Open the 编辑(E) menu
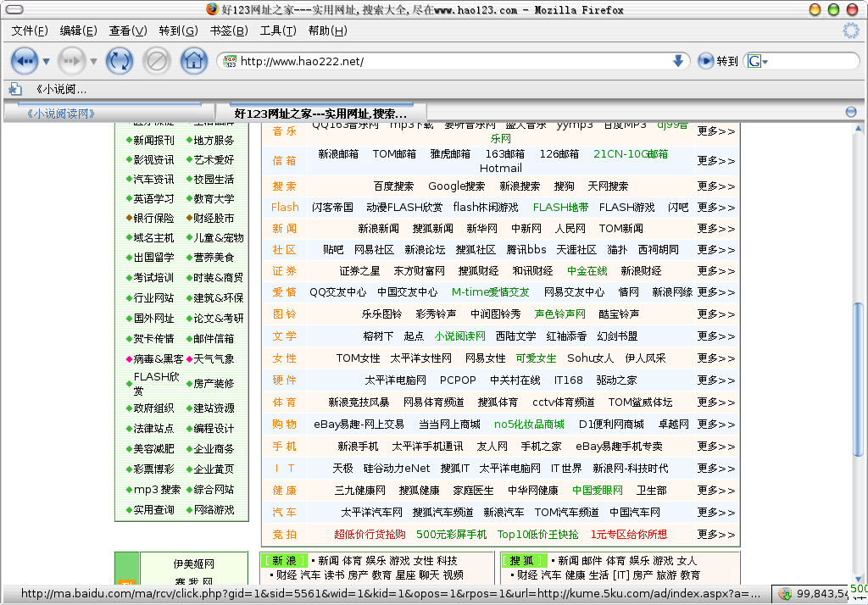Image resolution: width=868 pixels, height=605 pixels. click(x=79, y=31)
